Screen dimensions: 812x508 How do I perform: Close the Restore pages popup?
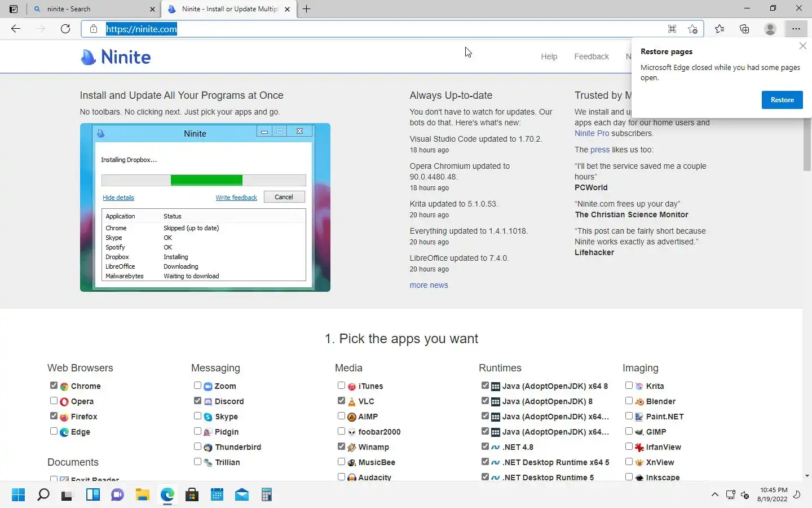click(x=803, y=46)
